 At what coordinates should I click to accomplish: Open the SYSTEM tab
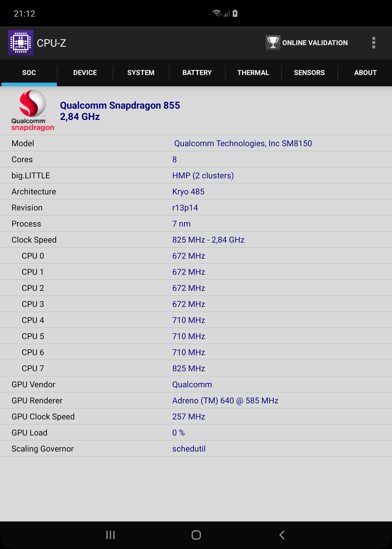point(141,73)
